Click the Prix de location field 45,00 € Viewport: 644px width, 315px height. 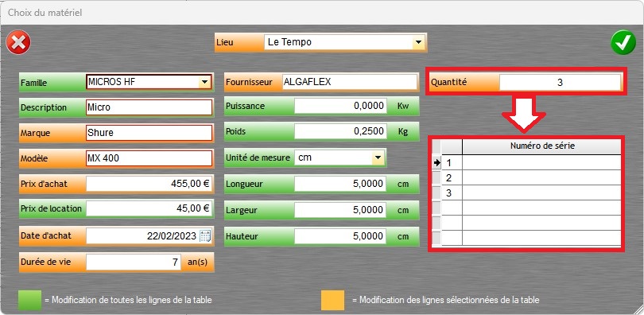(149, 208)
